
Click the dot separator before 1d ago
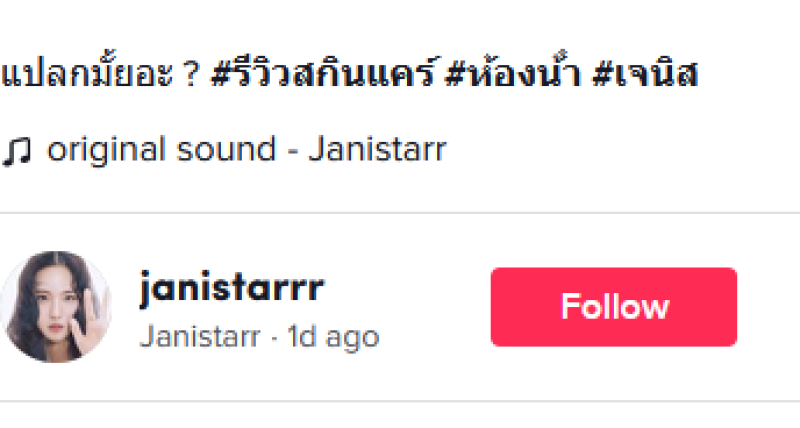(274, 338)
